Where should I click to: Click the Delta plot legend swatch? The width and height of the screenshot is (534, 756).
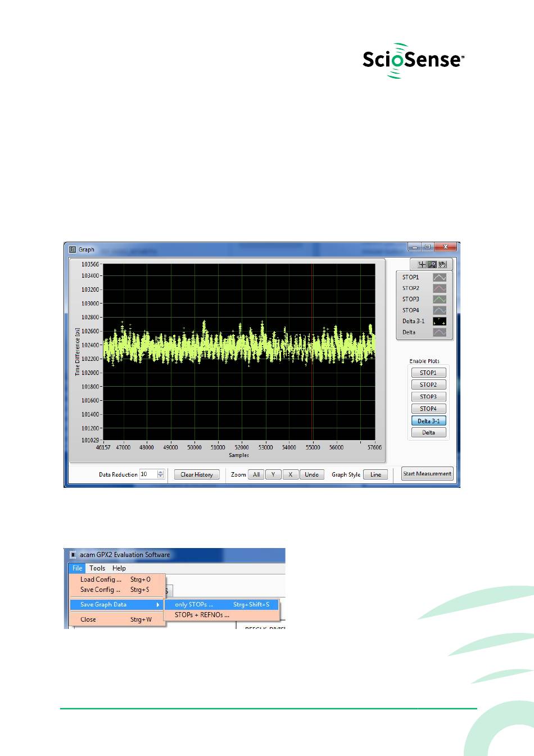[439, 332]
